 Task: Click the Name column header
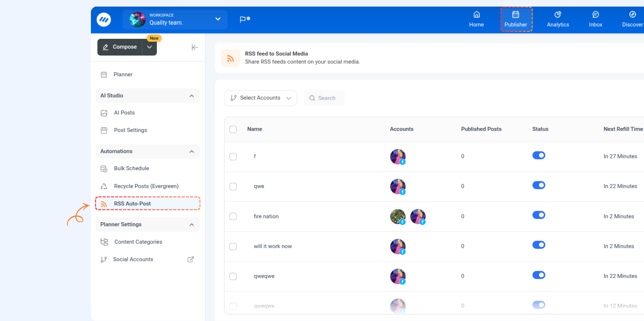(x=255, y=129)
